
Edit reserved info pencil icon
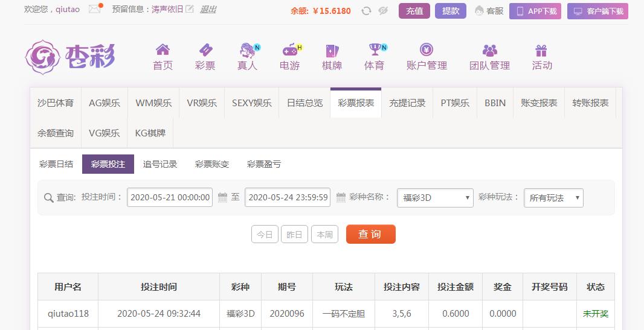click(x=189, y=9)
